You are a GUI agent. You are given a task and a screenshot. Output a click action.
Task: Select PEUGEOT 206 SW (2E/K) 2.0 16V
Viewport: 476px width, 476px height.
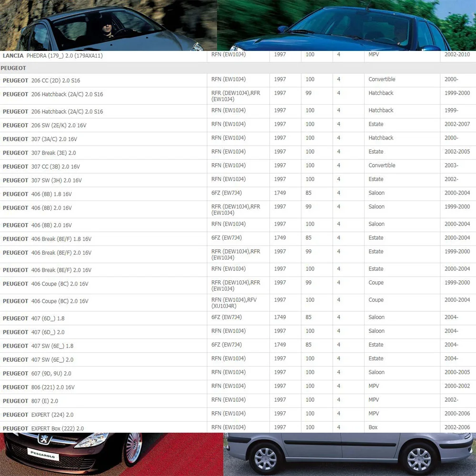45,125
